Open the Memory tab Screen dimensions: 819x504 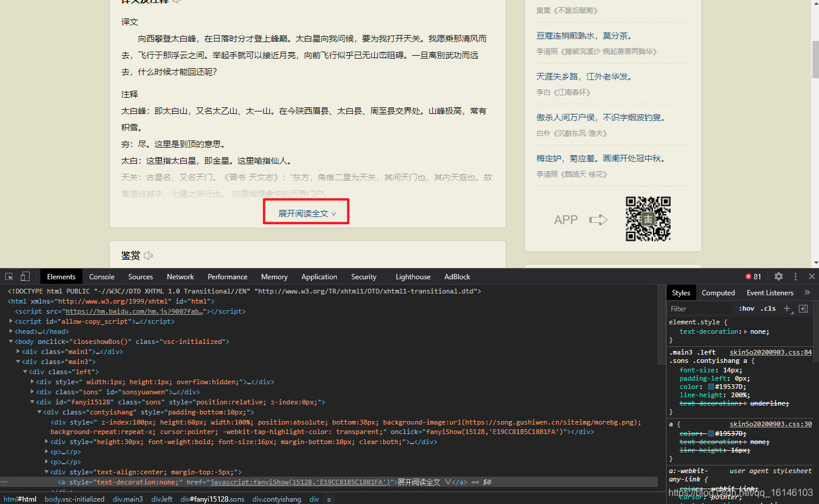tap(274, 276)
